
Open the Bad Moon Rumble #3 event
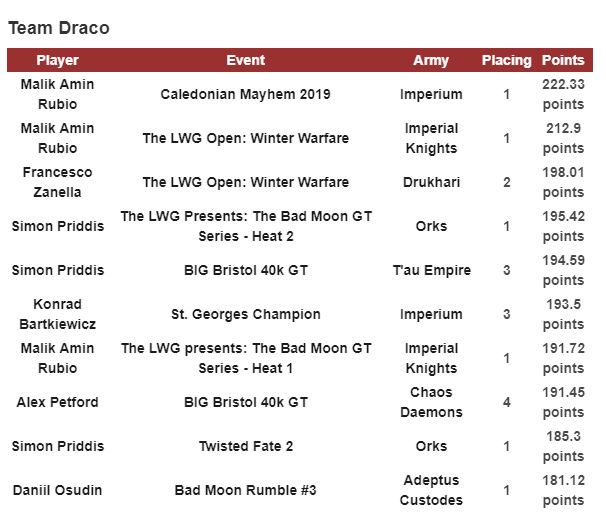pos(245,490)
